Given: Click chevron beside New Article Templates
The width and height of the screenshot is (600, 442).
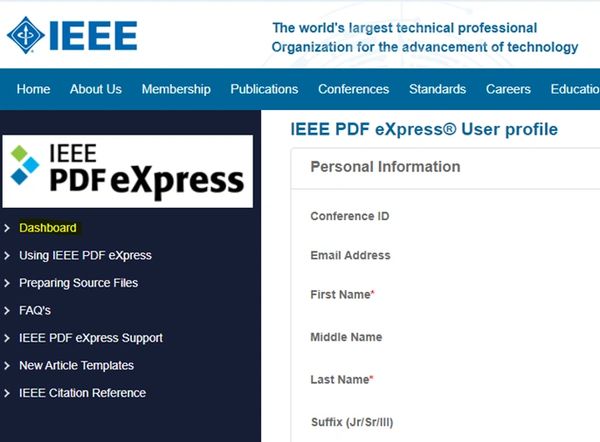Looking at the screenshot, I should [x=7, y=366].
